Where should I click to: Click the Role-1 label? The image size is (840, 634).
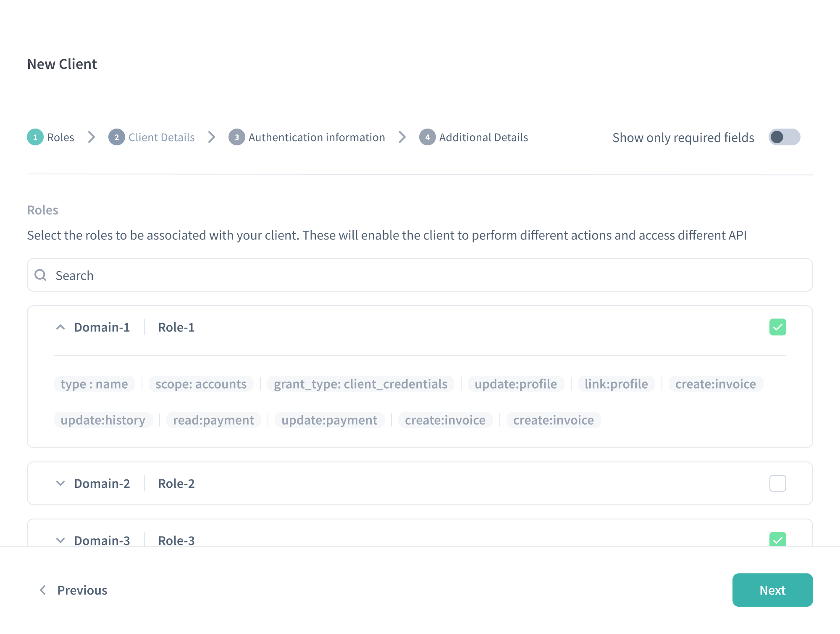click(176, 327)
